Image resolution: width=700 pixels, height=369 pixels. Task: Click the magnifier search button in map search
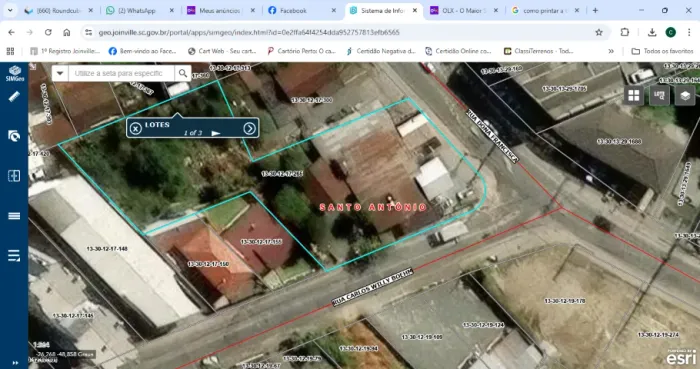pos(183,73)
